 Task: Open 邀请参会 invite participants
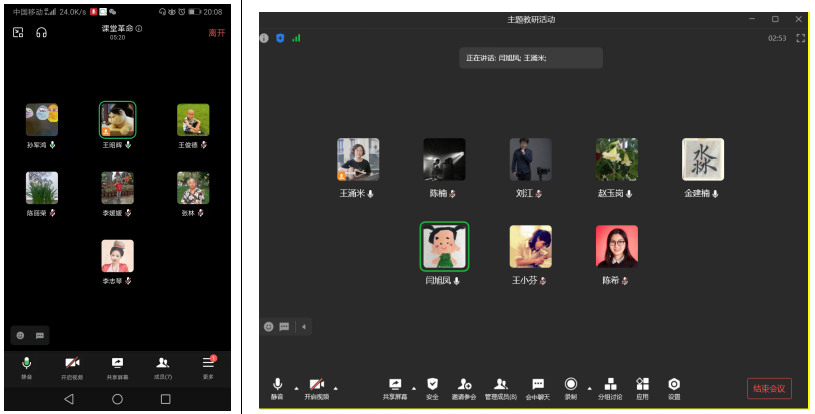pyautogui.click(x=465, y=385)
